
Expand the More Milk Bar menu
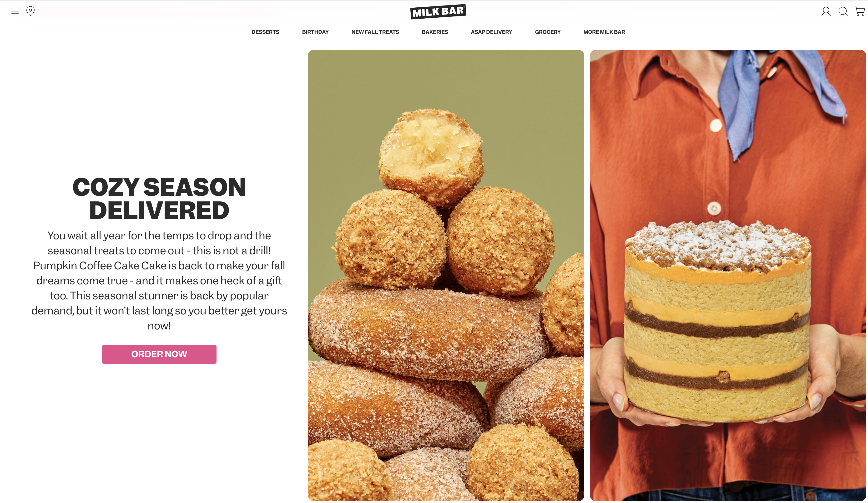coord(604,32)
